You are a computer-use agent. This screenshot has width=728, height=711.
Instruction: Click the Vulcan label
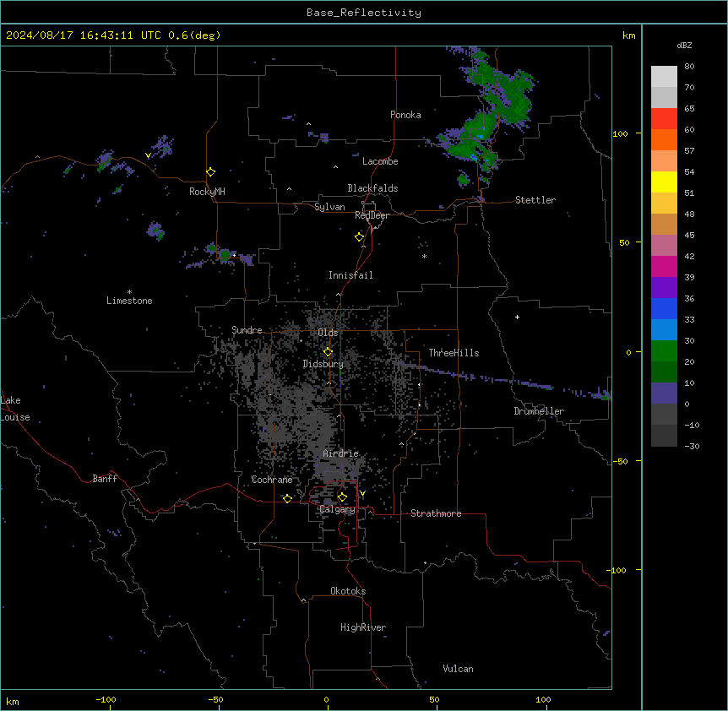459,669
